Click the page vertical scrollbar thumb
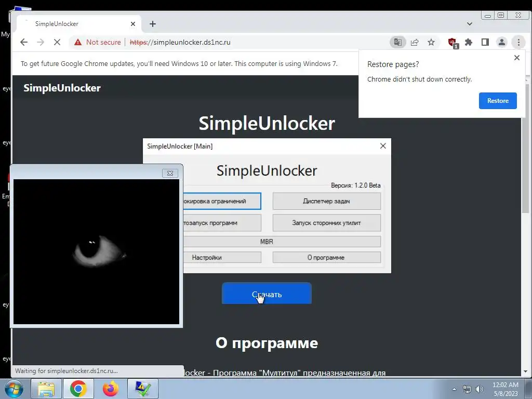This screenshot has width=532, height=399. [x=525, y=149]
